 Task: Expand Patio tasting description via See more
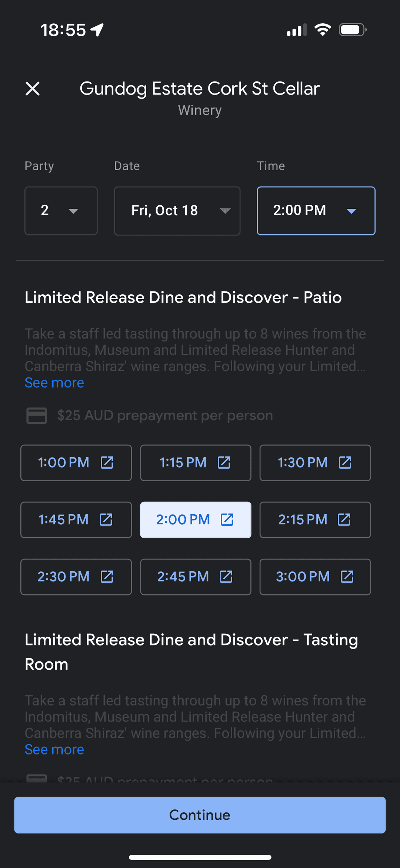click(54, 382)
